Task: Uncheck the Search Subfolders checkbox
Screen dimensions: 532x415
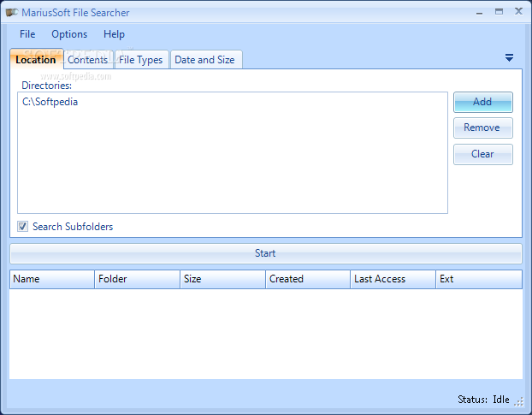Action: (x=23, y=227)
